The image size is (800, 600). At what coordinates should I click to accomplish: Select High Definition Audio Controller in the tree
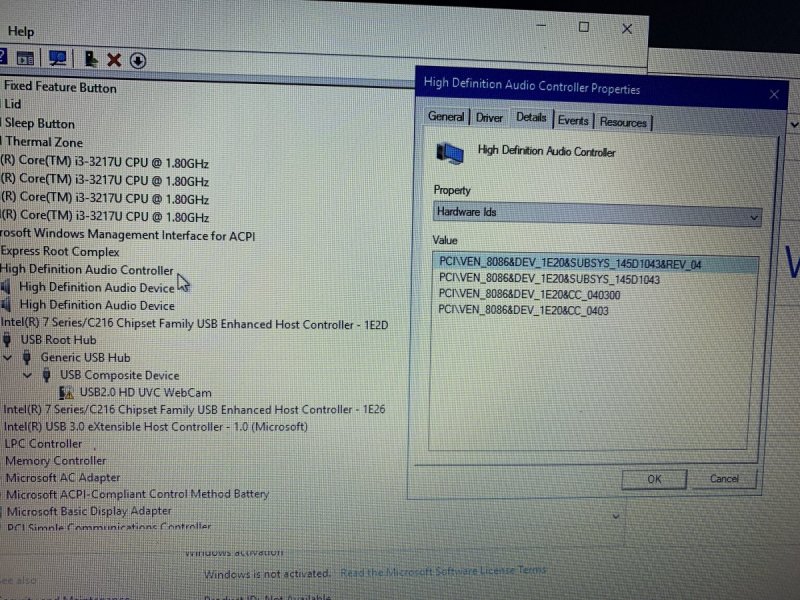[x=87, y=269]
